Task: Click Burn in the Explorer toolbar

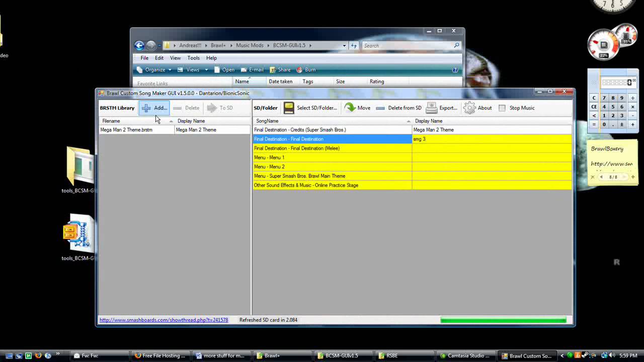Action: 306,70
